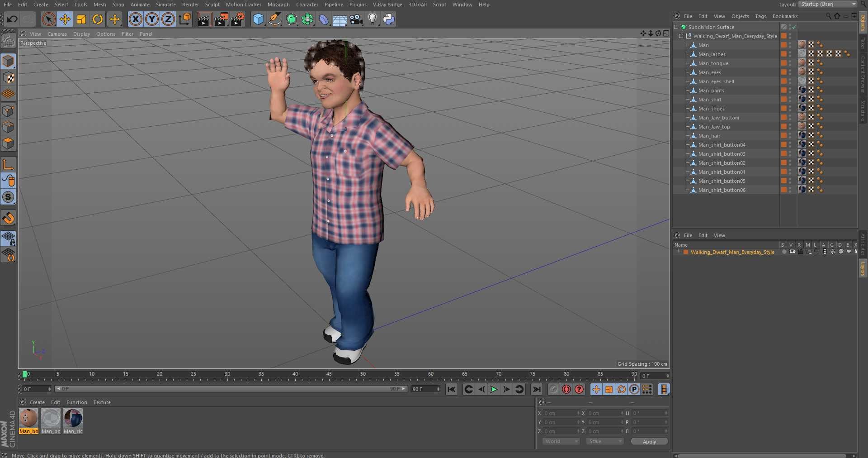Screen dimensions: 868x458
Task: Click the Python script icon
Action: pos(389,19)
